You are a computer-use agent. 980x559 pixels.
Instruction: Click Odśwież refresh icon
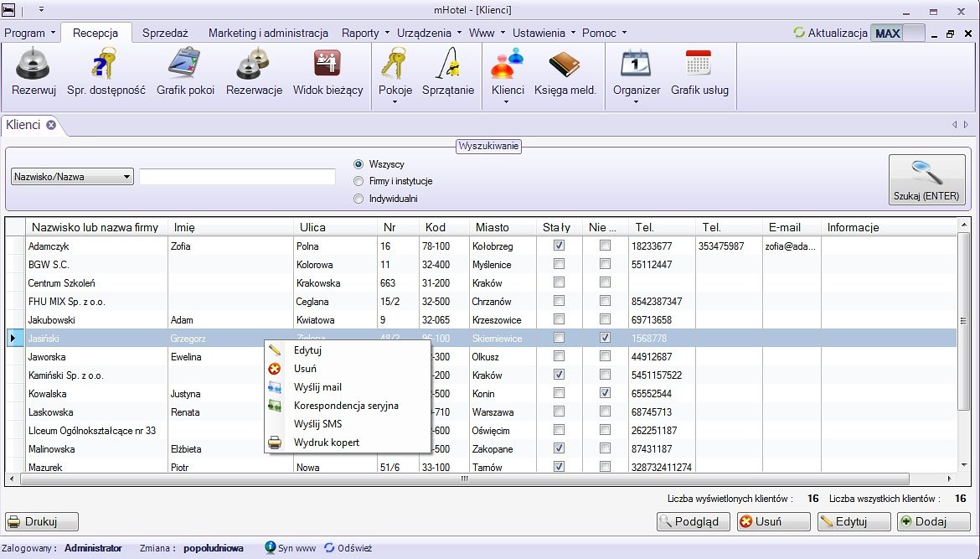(x=329, y=548)
